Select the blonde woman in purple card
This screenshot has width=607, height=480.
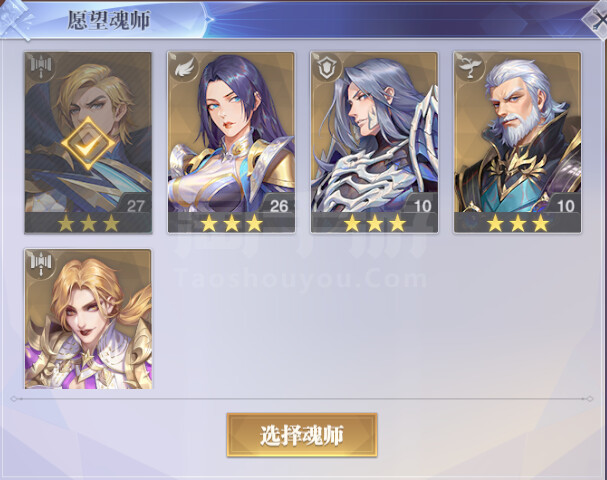tap(88, 319)
